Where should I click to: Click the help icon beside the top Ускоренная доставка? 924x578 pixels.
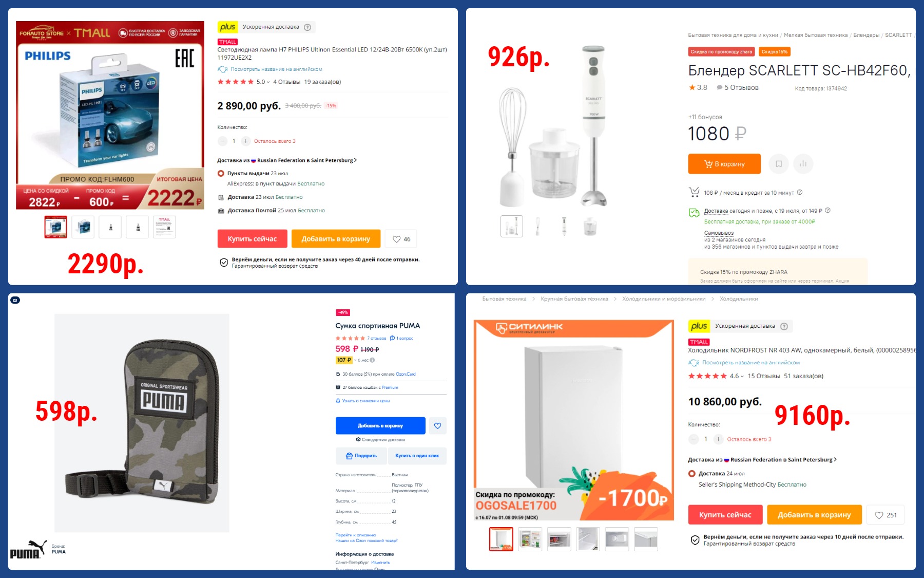coord(307,27)
